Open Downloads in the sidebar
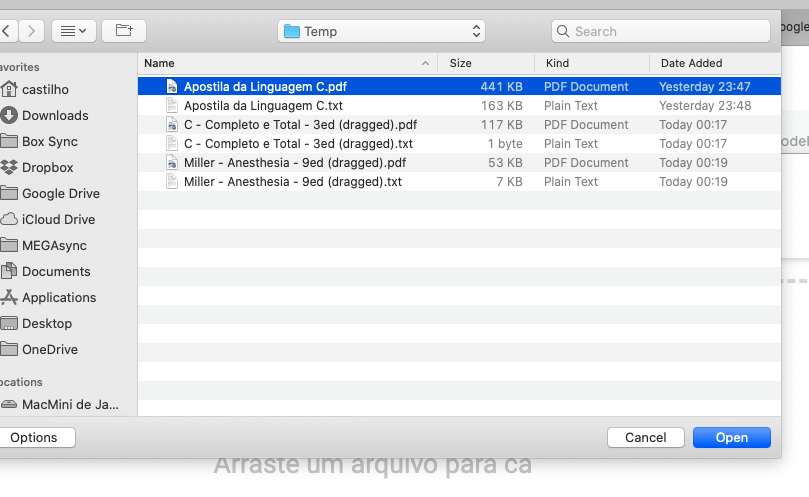 (55, 115)
